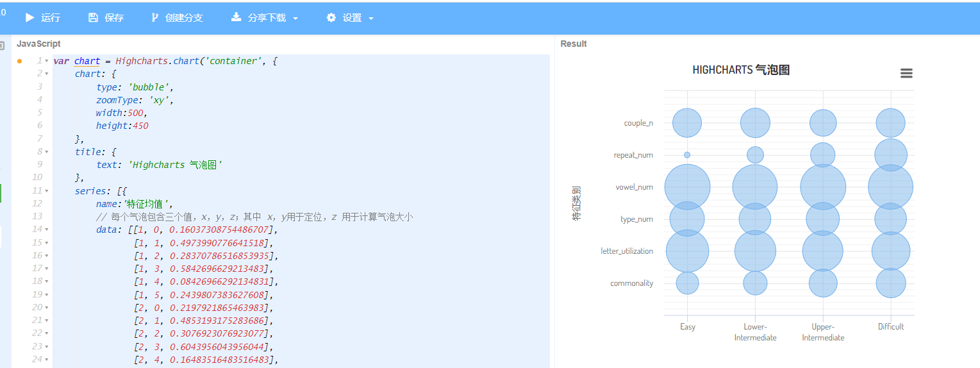Click the 运行 (Run) button
This screenshot has height=368, width=980.
42,18
